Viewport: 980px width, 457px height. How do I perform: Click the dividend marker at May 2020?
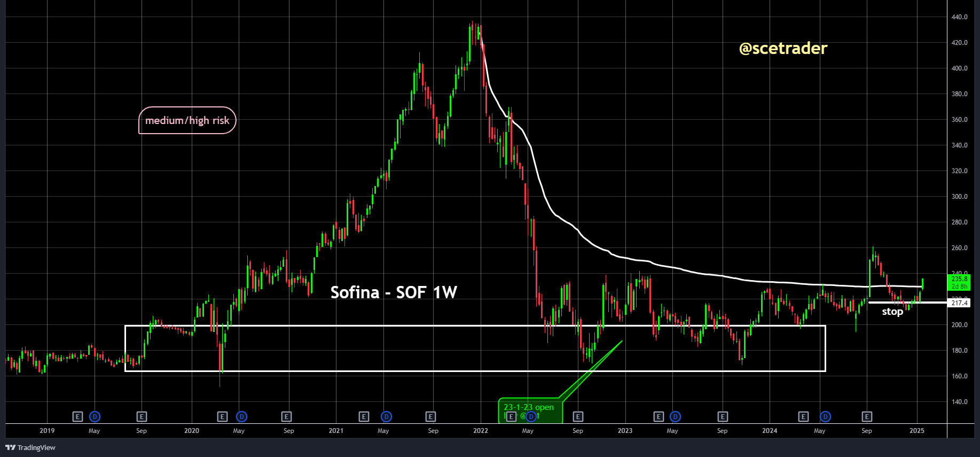point(241,416)
